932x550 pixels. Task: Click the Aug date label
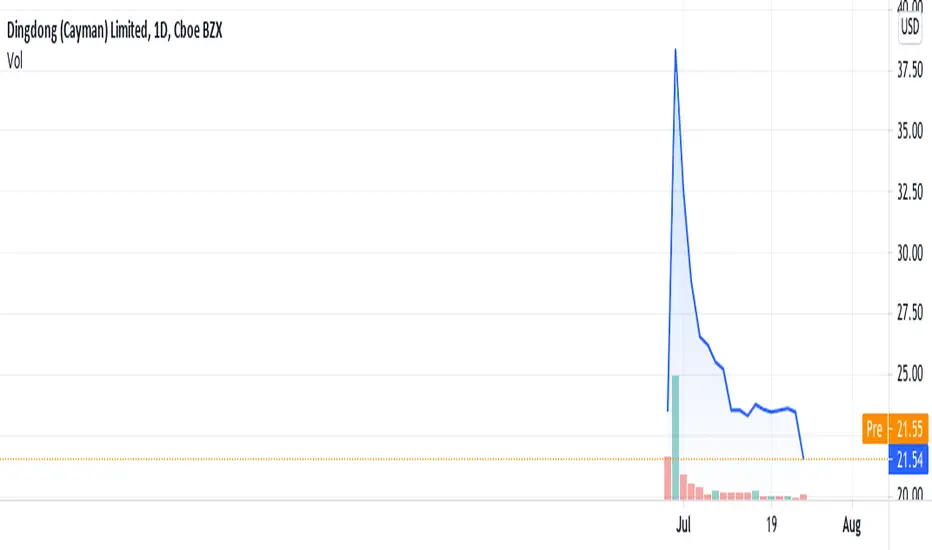(x=852, y=525)
